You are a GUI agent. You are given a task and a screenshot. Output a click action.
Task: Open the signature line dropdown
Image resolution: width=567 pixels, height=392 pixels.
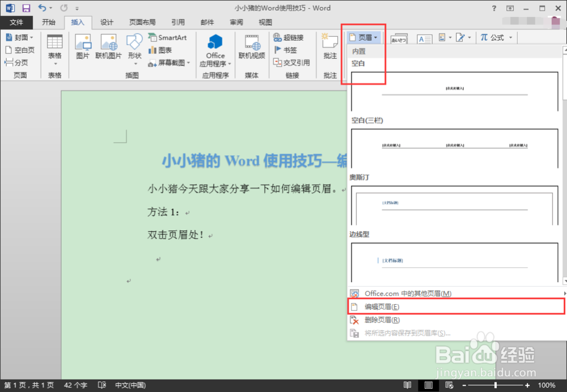[x=463, y=37]
